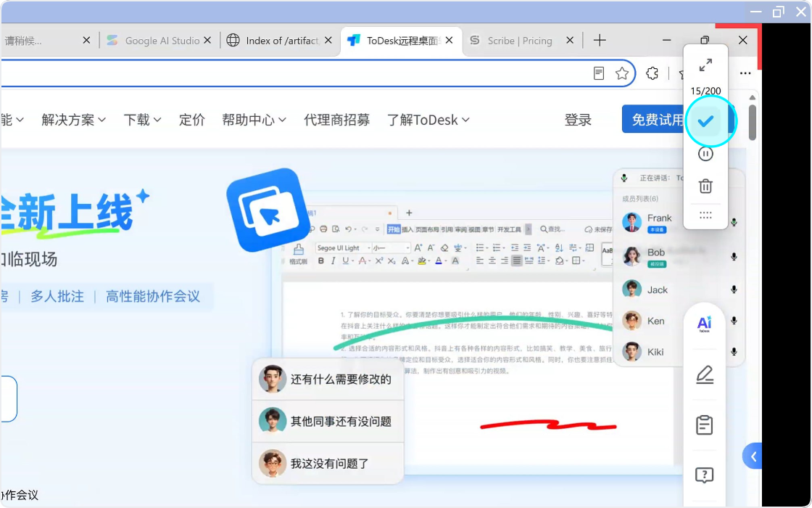The height and width of the screenshot is (508, 812).
Task: Collapse the blue side arrow tab
Action: (x=753, y=456)
